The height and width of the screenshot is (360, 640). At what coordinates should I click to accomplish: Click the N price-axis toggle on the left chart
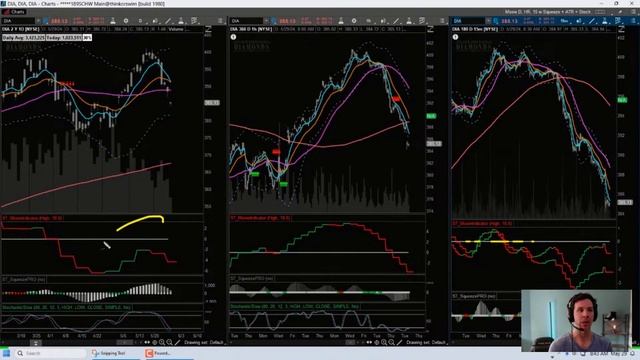coord(208,29)
